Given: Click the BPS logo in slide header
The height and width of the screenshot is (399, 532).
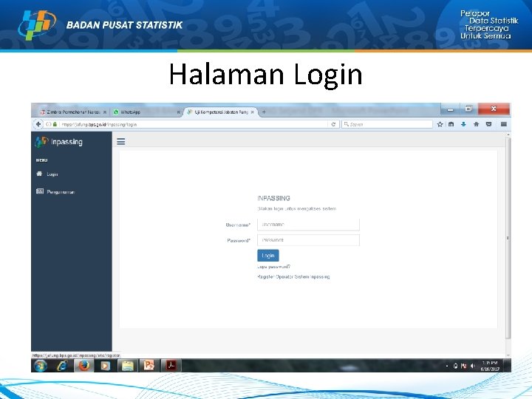Looking at the screenshot, I should pyautogui.click(x=37, y=24).
